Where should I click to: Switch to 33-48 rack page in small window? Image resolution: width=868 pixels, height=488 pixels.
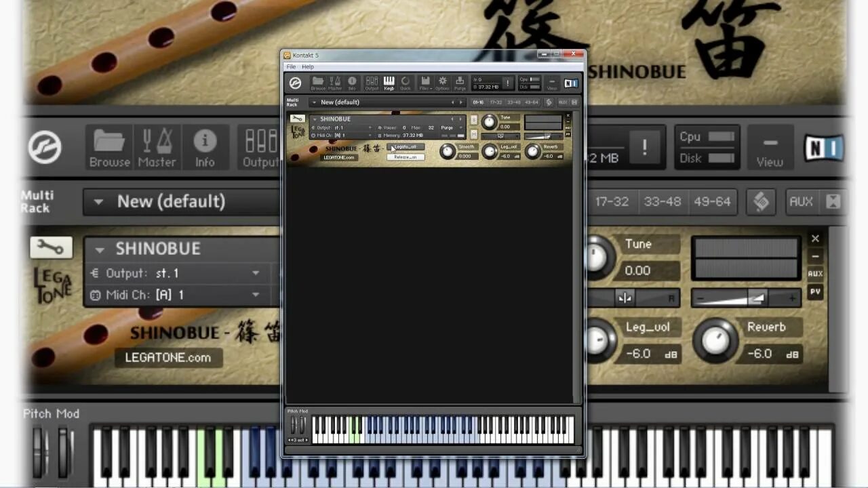click(513, 102)
